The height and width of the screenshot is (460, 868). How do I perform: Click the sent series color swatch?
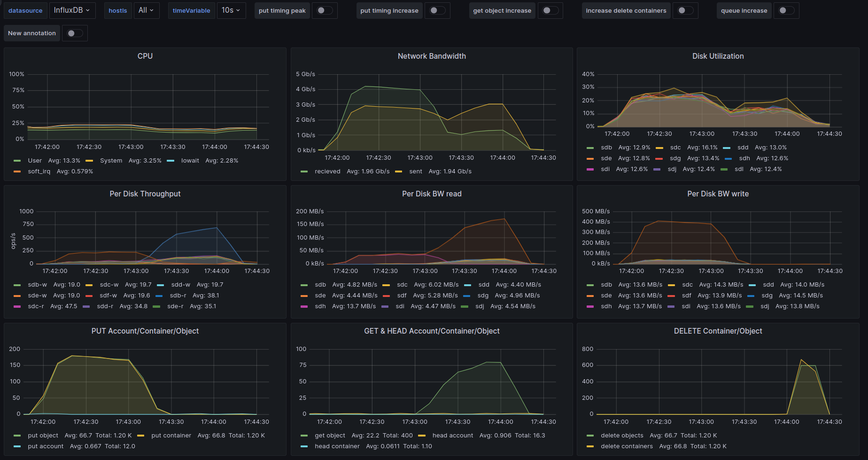tap(398, 172)
